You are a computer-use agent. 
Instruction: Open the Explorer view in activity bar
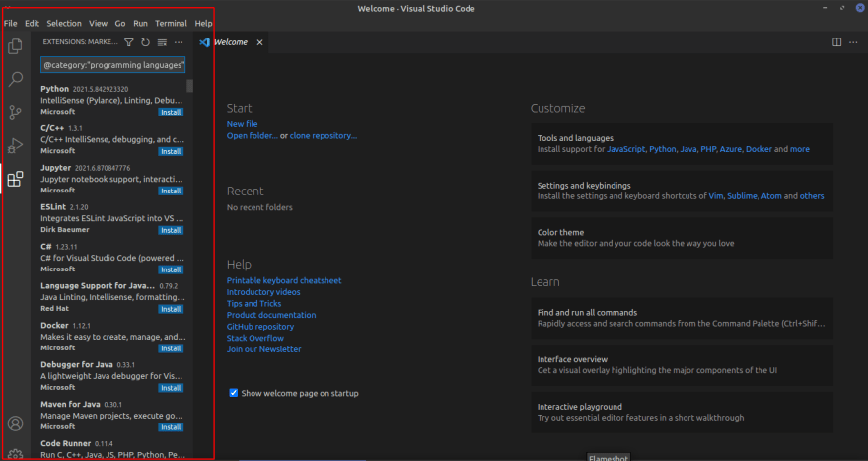point(15,46)
